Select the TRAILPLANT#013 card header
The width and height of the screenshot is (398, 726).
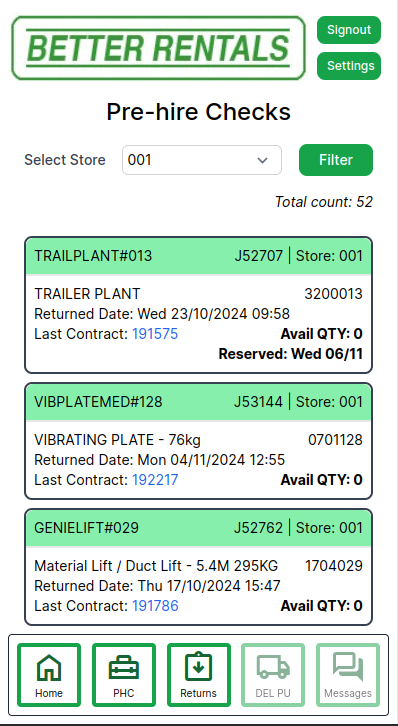coord(199,256)
